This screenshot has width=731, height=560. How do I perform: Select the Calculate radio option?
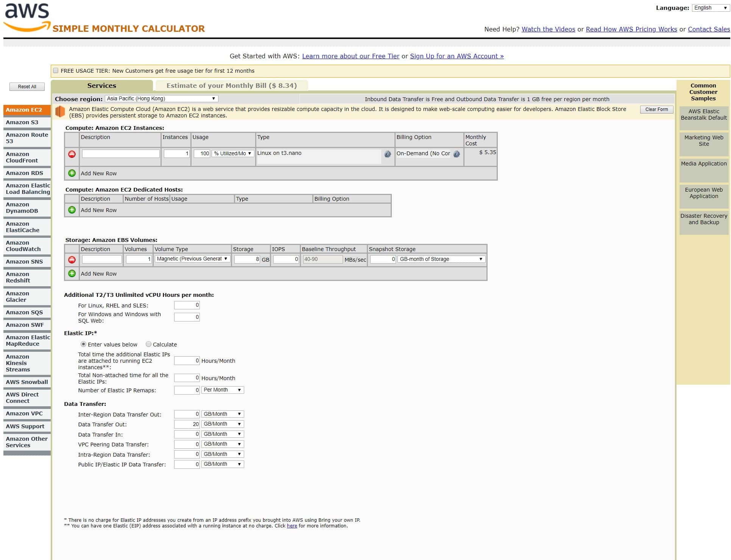(148, 344)
